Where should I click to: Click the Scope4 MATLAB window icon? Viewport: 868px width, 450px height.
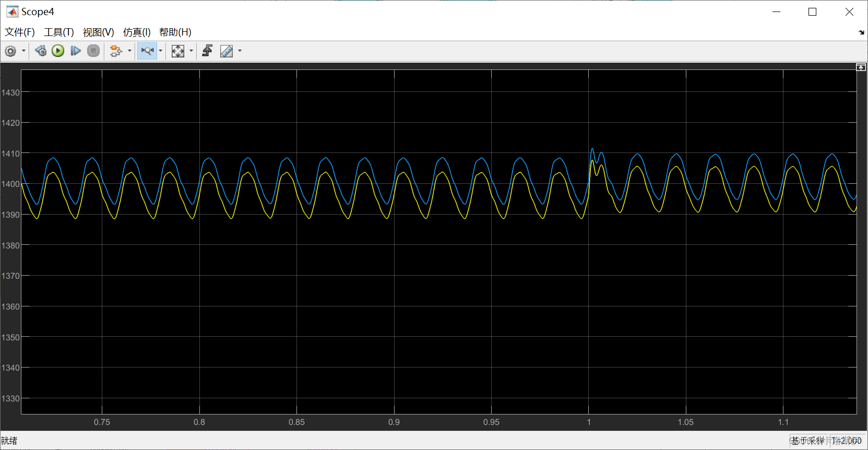click(12, 11)
